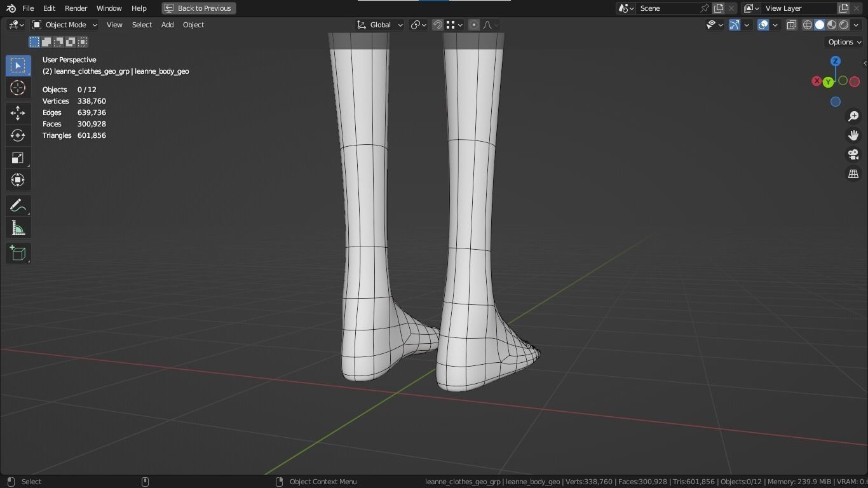868x488 pixels.
Task: Toggle viewport overlays
Action: coord(763,25)
